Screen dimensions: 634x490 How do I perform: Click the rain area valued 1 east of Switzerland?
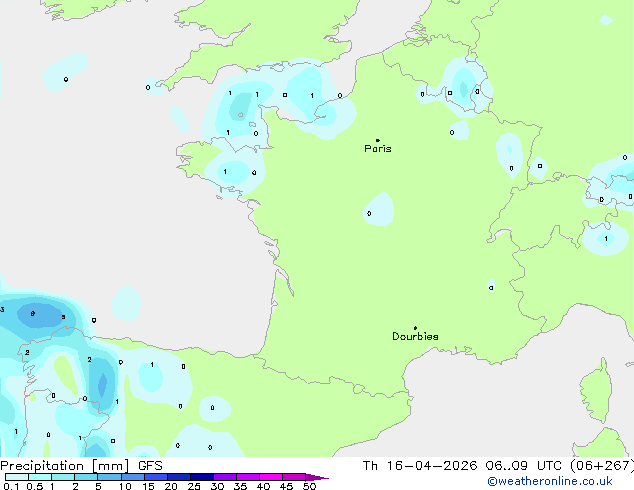tap(605, 239)
